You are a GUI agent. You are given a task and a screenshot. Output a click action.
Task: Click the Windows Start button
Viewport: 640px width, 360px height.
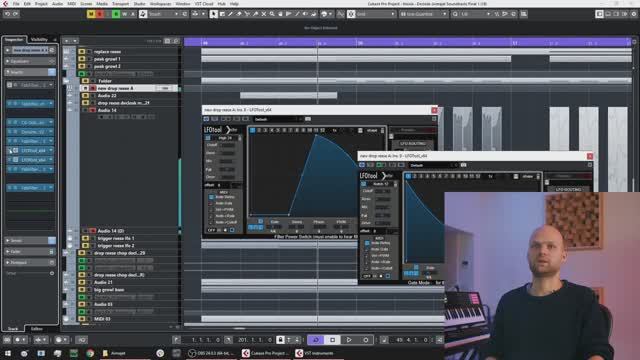tap(7, 353)
